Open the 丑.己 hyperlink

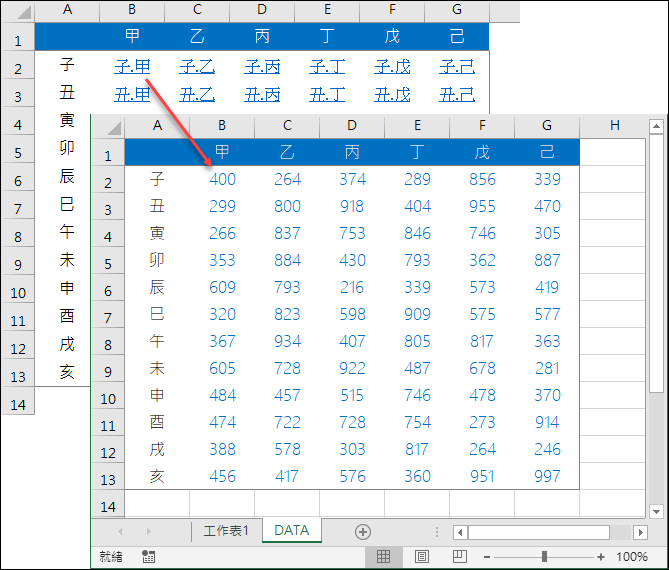pyautogui.click(x=457, y=94)
